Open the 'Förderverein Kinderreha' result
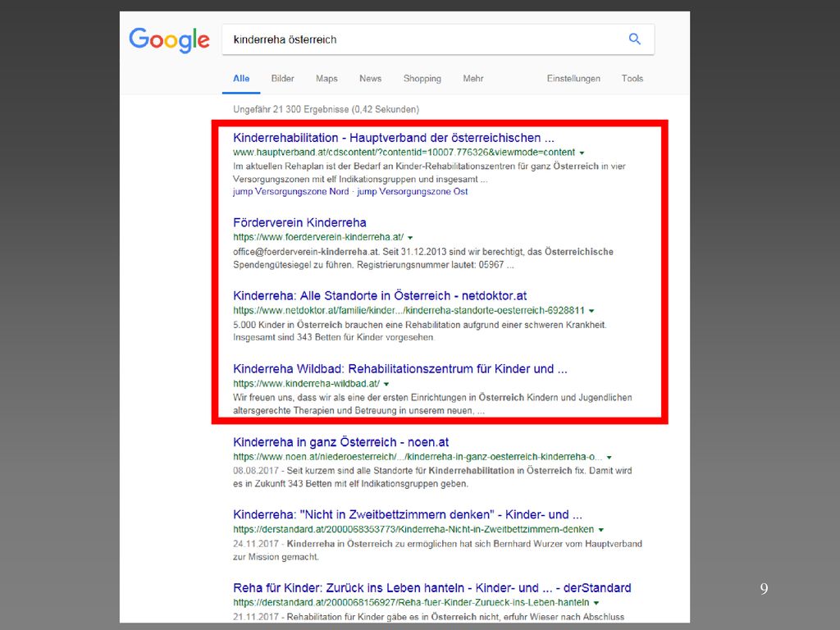 pos(299,222)
